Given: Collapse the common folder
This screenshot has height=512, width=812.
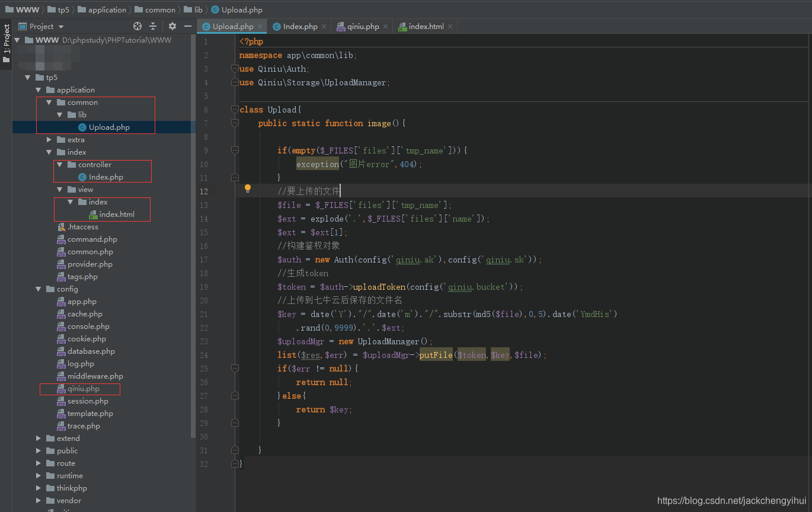Looking at the screenshot, I should coord(49,103).
